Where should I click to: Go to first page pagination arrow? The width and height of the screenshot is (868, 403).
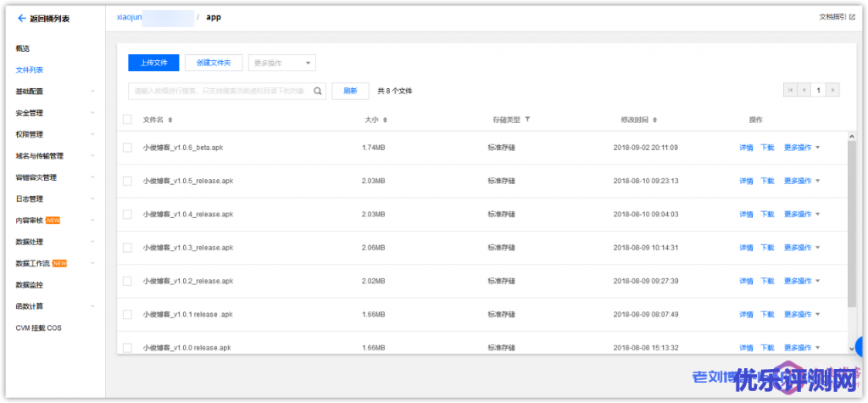[x=791, y=90]
